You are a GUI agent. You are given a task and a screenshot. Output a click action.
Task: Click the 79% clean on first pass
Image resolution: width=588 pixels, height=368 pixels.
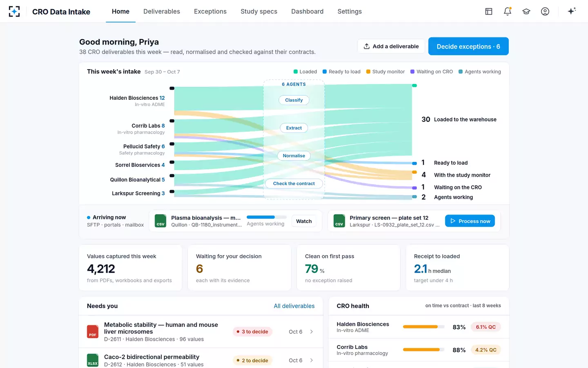point(315,269)
